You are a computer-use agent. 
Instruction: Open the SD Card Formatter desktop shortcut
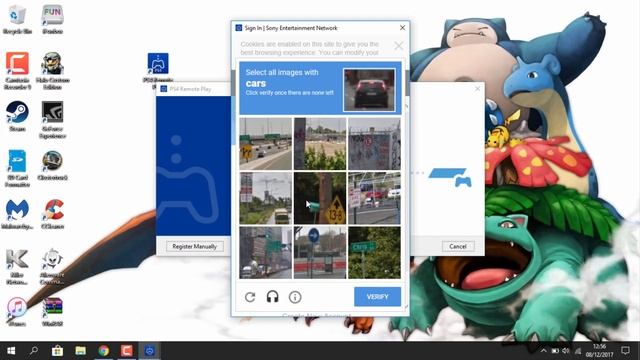point(17,168)
